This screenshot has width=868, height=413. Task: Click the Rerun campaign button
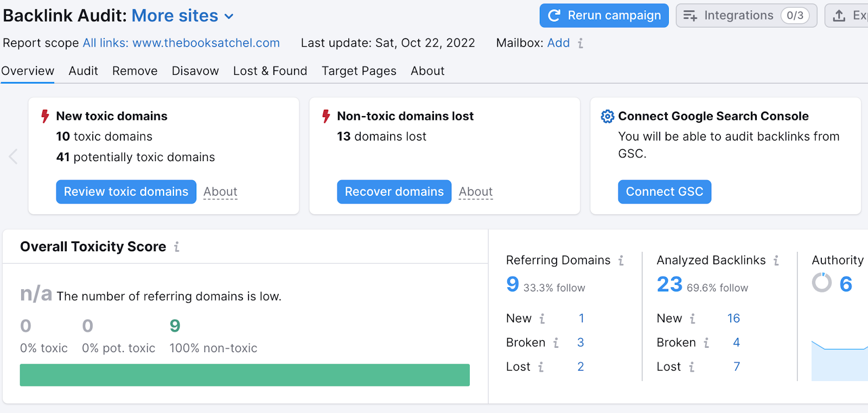tap(604, 16)
